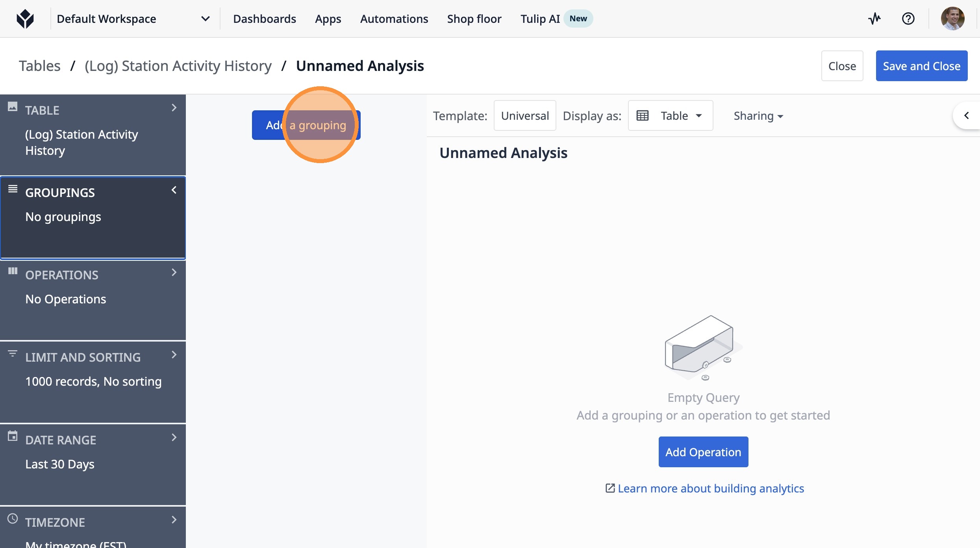
Task: Click the Limit and Sorting filter icon
Action: point(13,353)
